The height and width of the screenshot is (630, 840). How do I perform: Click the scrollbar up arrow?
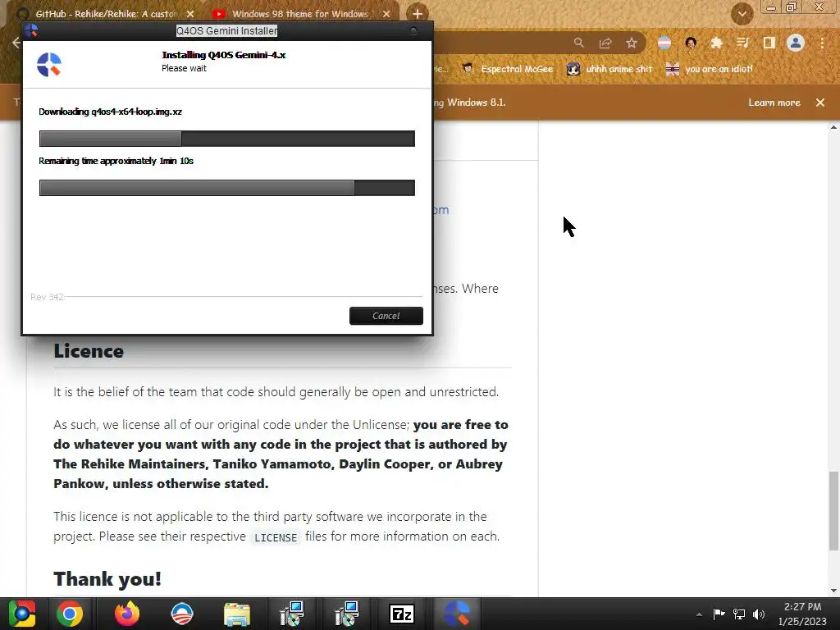tap(833, 127)
